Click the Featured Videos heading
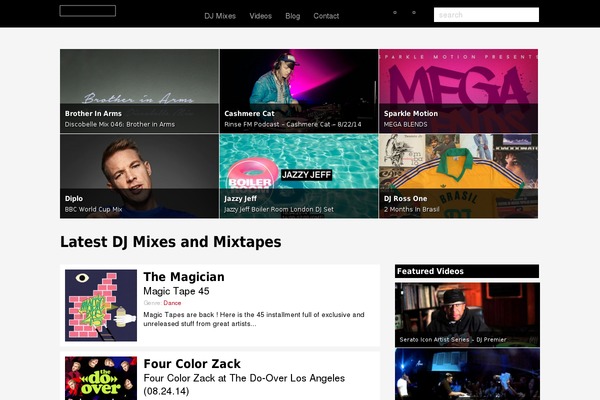 [430, 271]
